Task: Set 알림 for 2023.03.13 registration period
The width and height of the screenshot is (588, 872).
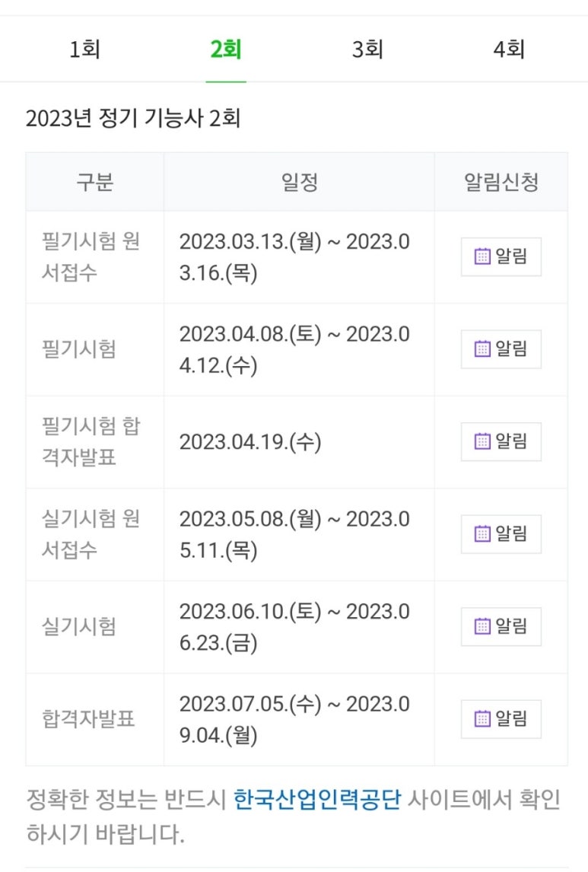Action: [501, 256]
